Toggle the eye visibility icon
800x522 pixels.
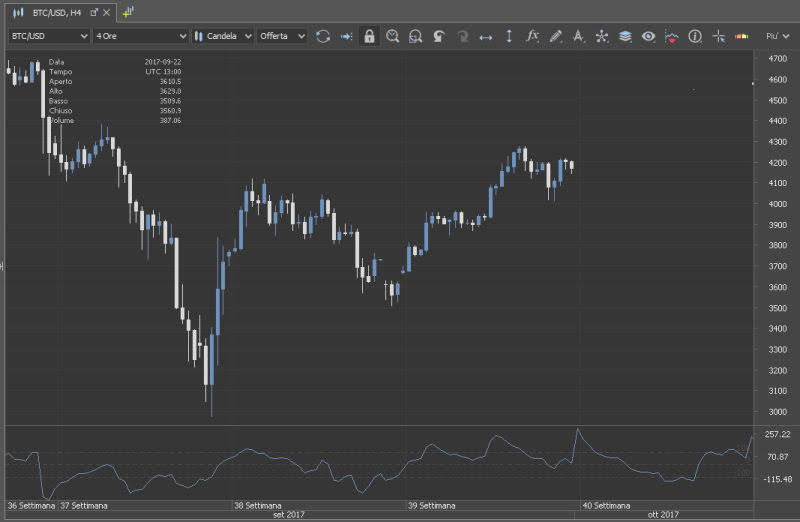point(649,36)
